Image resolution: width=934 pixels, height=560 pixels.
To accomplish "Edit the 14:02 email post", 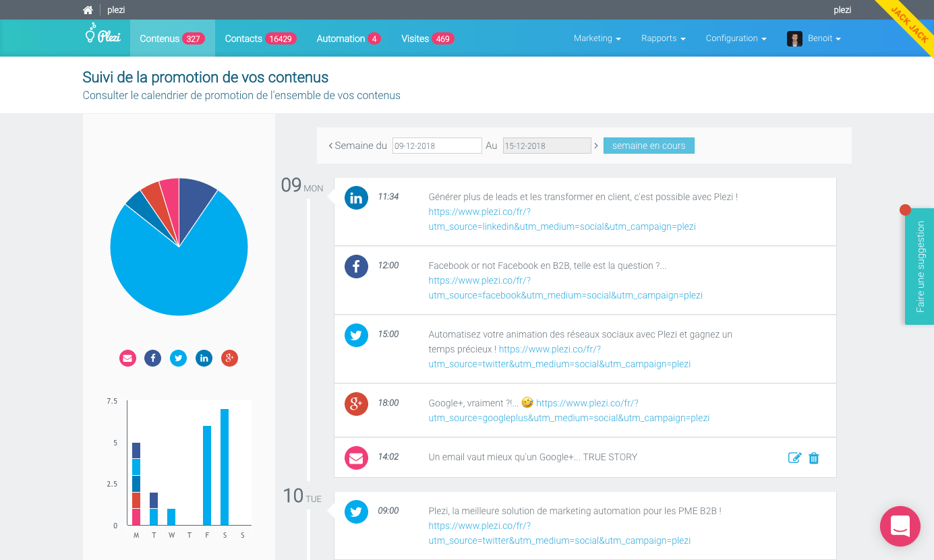I will point(794,458).
